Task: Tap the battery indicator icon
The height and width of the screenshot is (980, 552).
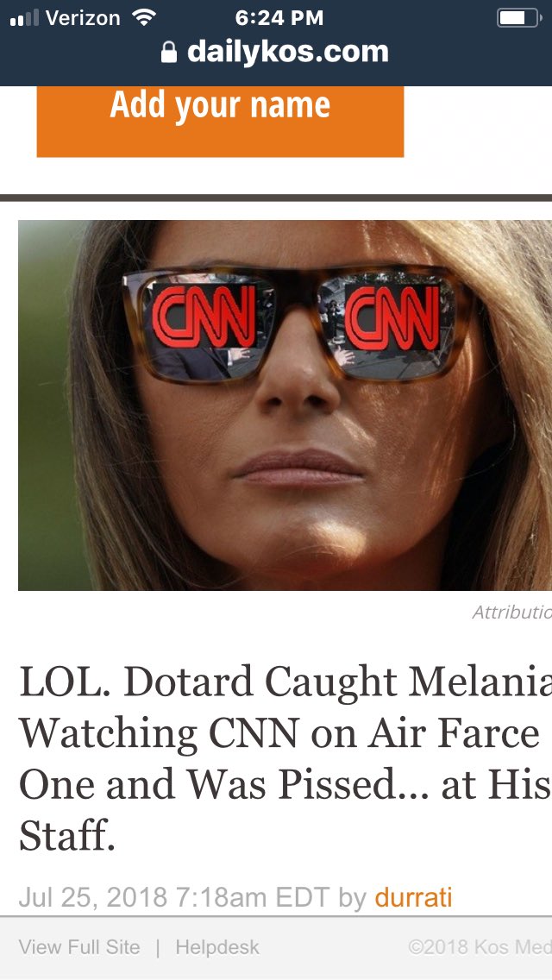Action: point(519,18)
